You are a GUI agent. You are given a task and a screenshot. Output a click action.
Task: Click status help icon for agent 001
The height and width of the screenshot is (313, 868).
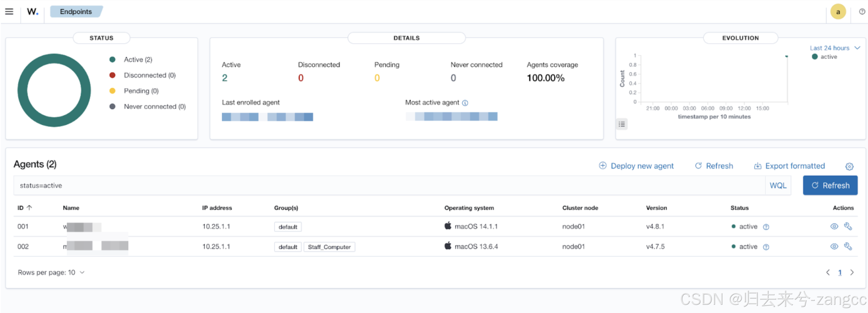[x=766, y=227]
